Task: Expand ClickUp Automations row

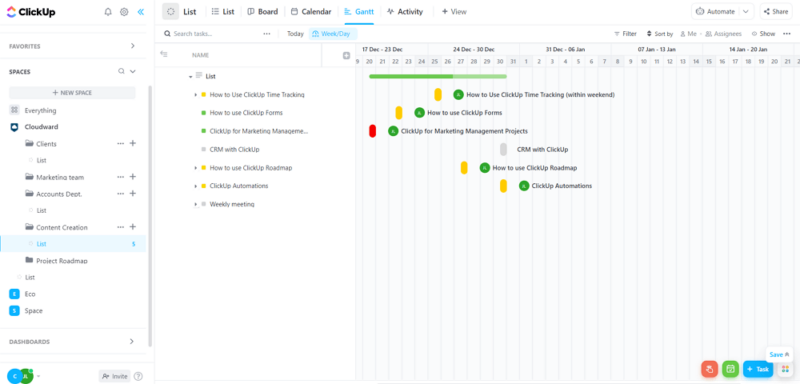Action: tap(195, 186)
